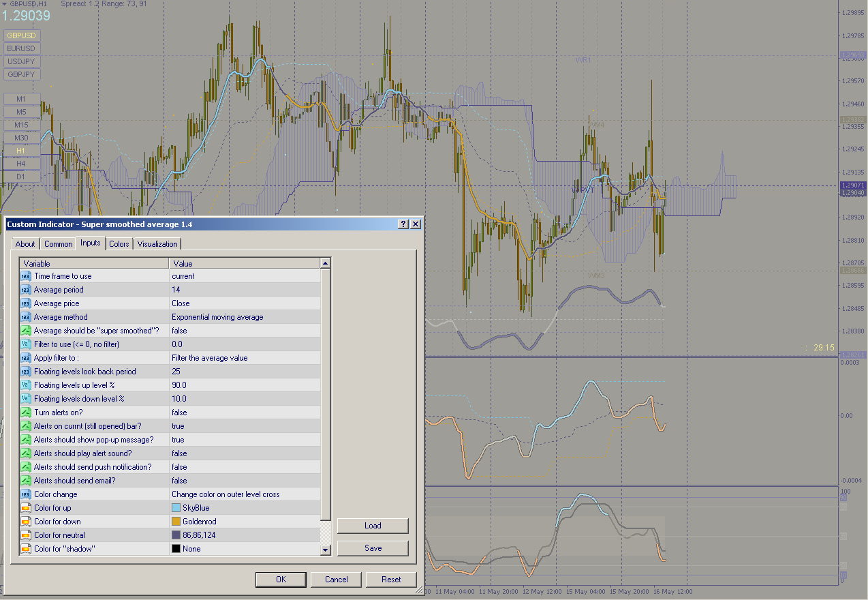Click the Goldenrod color swatch
Screen dimensions: 868x600
pos(176,522)
